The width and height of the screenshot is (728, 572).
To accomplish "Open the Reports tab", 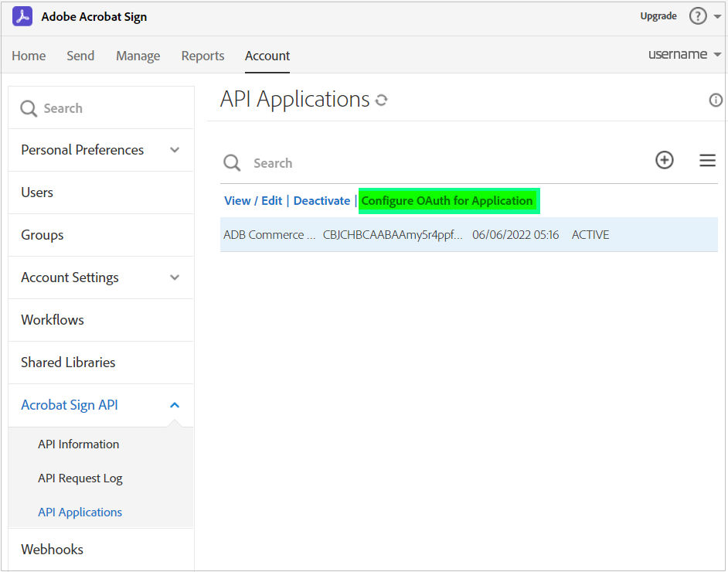I will pyautogui.click(x=202, y=56).
